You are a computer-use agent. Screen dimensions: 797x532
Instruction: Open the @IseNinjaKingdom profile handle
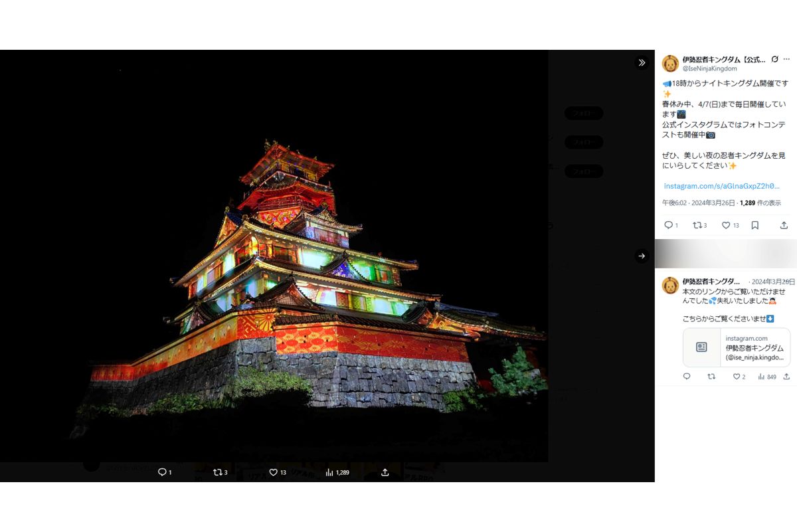(x=709, y=68)
